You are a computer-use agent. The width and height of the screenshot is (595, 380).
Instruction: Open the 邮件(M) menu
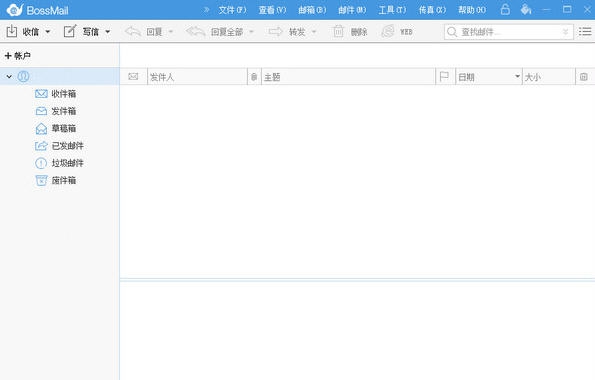(352, 10)
